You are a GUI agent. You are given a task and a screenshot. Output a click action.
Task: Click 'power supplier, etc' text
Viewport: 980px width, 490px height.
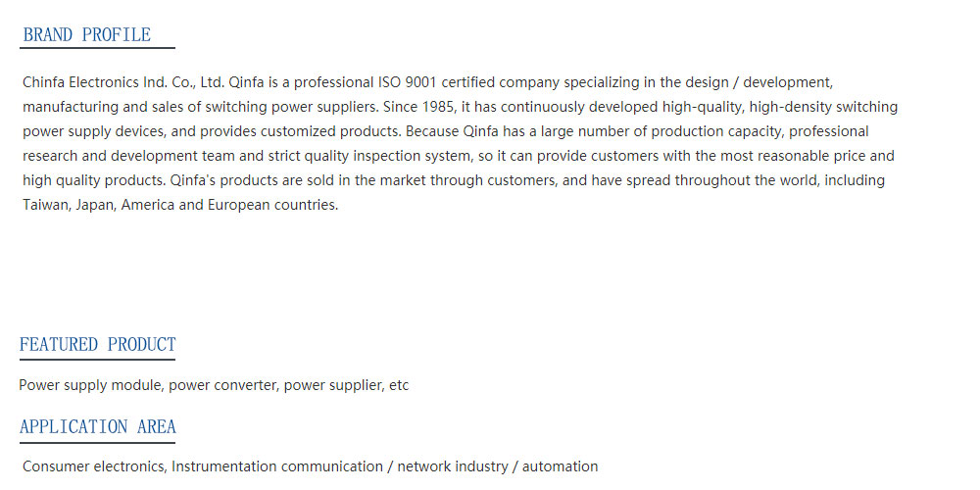click(346, 385)
